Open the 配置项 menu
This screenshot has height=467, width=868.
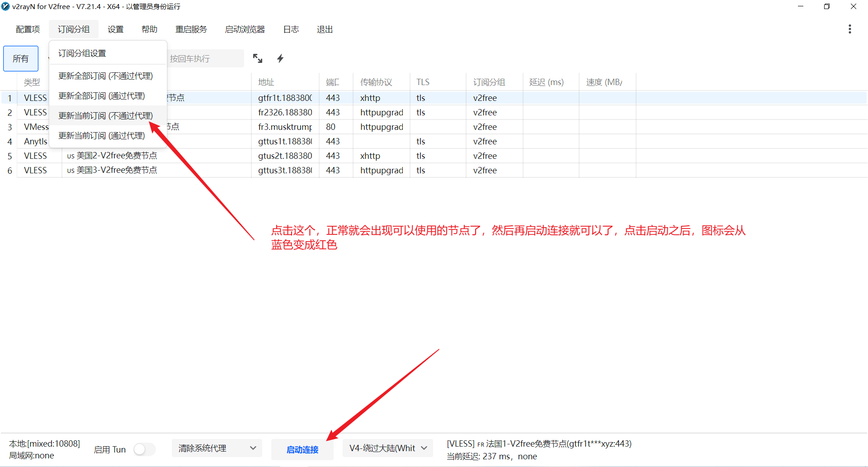[x=28, y=29]
